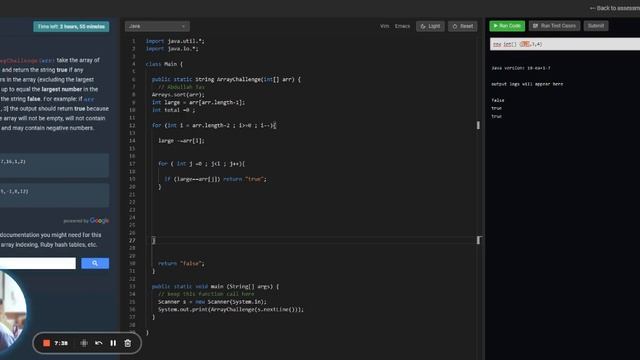Image resolution: width=640 pixels, height=360 pixels.
Task: Click the editor scrollbar marker near line 12
Action: click(478, 125)
